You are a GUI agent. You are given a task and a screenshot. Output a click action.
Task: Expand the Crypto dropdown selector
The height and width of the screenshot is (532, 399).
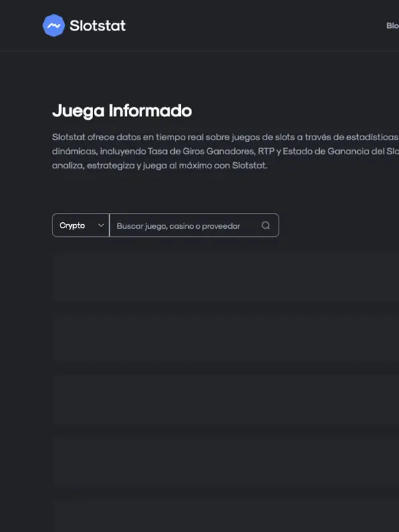[x=80, y=225]
